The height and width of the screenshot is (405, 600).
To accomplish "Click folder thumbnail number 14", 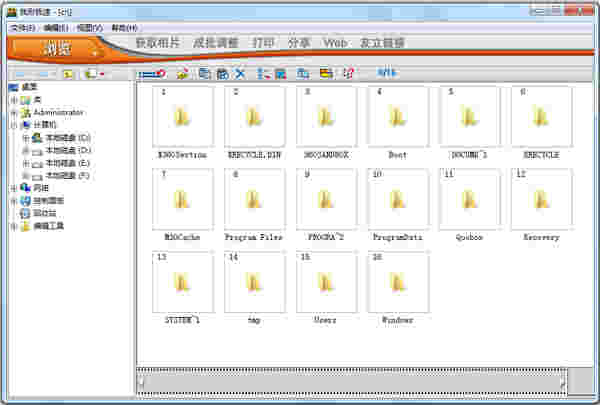I will tap(254, 282).
